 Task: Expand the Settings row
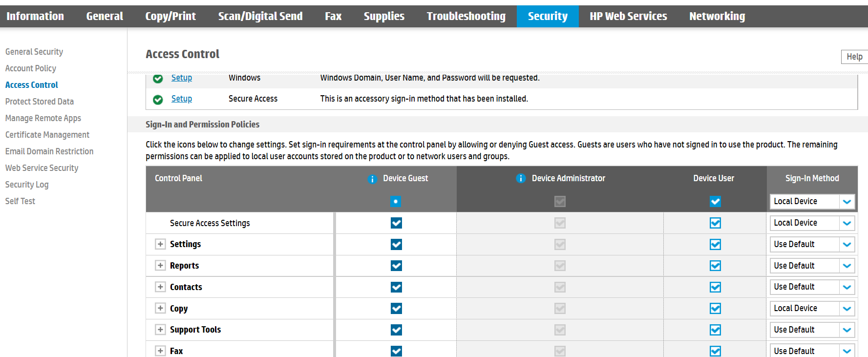160,244
